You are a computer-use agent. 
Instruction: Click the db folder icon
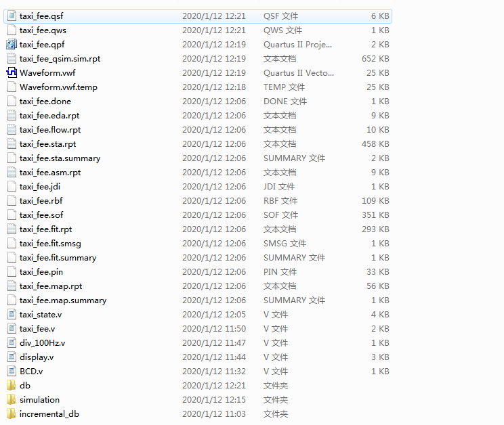click(12, 386)
